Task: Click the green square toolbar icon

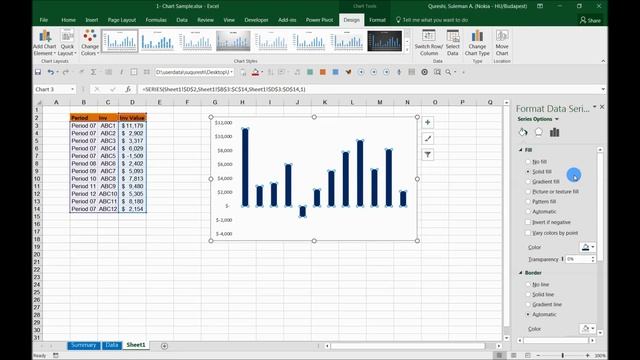Action: (x=310, y=72)
